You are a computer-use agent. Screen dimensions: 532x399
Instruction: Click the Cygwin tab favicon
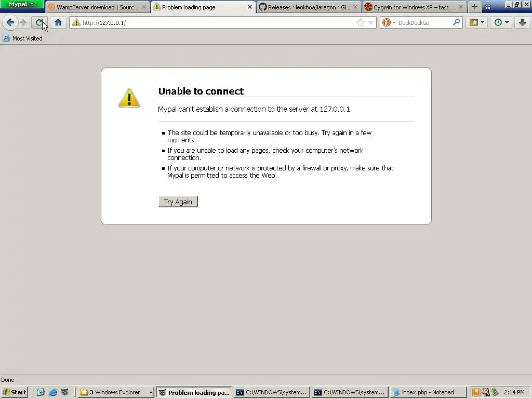[368, 7]
